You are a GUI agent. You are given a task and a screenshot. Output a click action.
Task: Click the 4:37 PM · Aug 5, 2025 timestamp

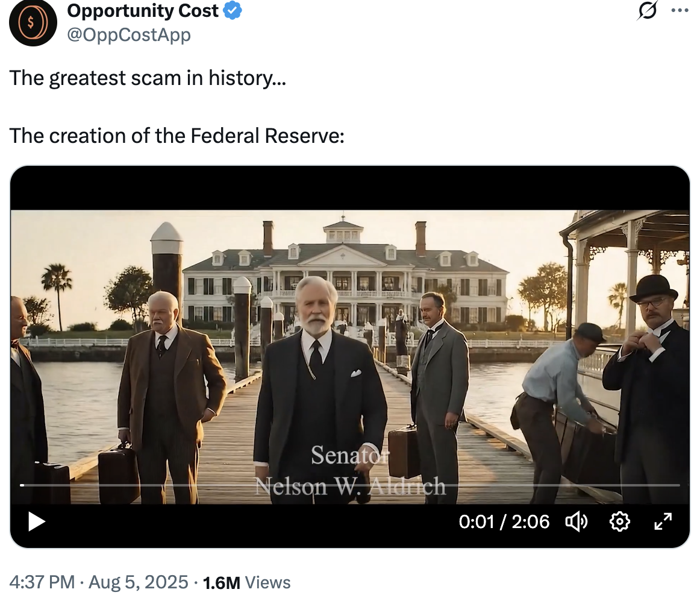pos(99,582)
